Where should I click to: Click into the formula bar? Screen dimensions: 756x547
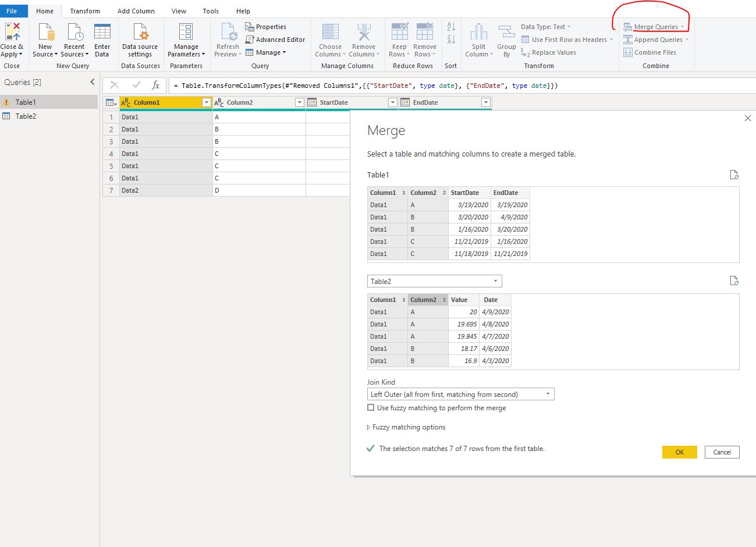click(462, 86)
